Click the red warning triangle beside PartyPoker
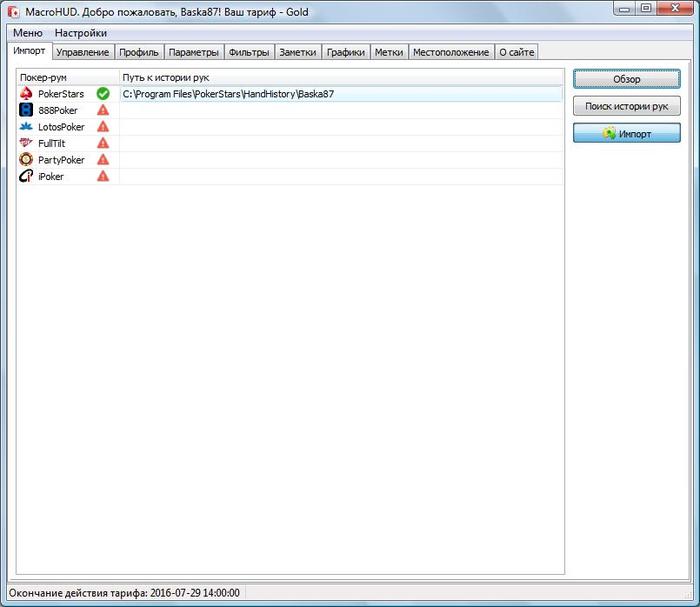This screenshot has width=700, height=607. click(x=103, y=160)
